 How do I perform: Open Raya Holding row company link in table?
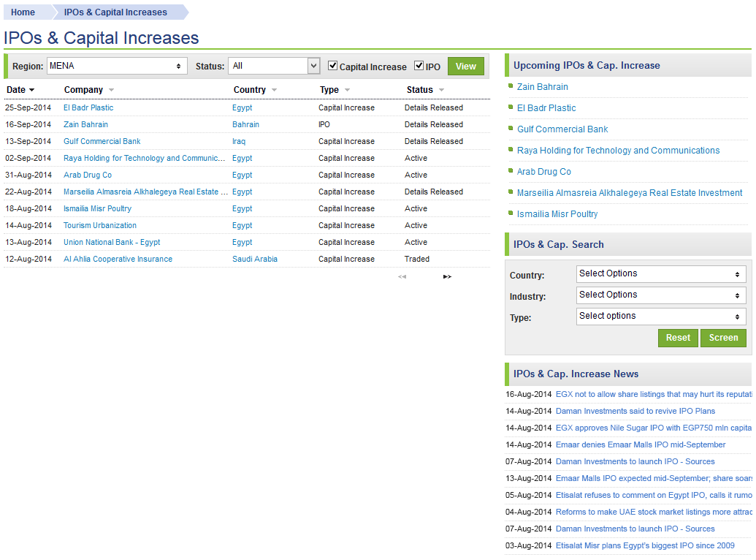[144, 159]
